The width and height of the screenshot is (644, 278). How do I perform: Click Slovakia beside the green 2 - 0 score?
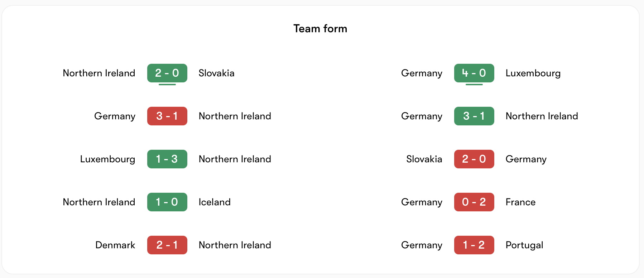pyautogui.click(x=216, y=73)
